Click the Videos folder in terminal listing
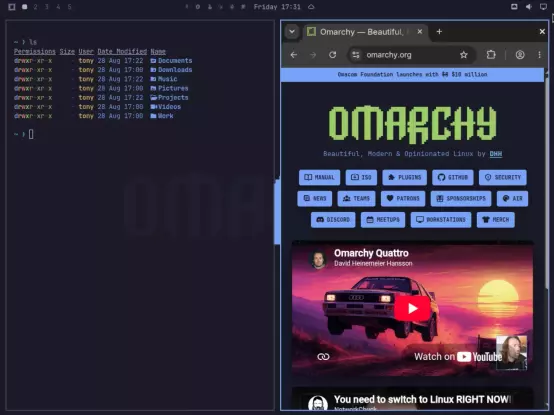 165,107
